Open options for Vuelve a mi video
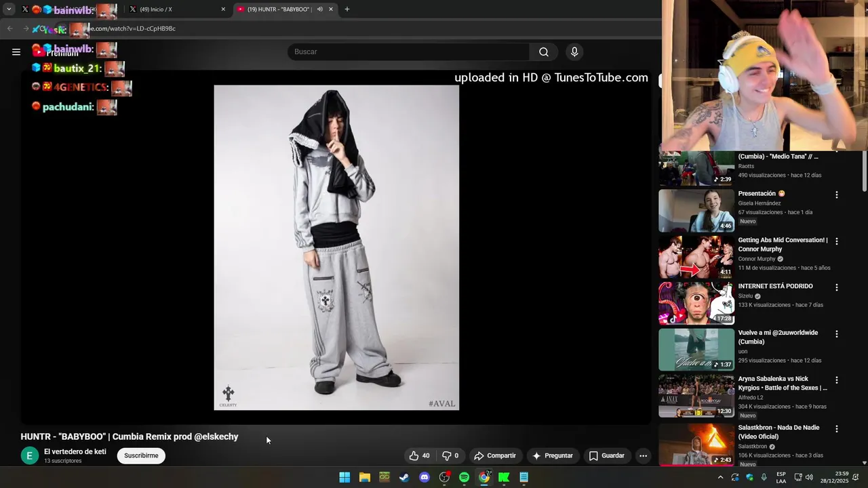 pyautogui.click(x=837, y=333)
